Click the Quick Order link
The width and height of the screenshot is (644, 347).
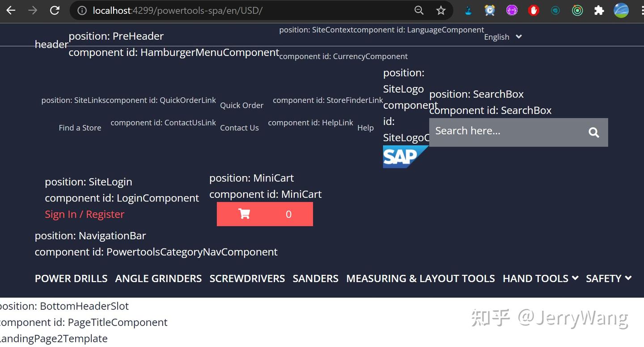[x=241, y=105]
